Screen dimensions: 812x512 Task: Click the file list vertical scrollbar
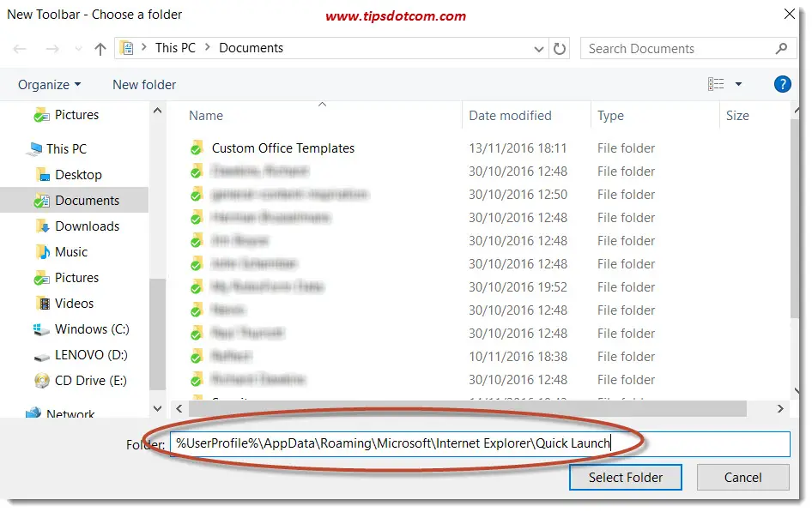tap(795, 217)
